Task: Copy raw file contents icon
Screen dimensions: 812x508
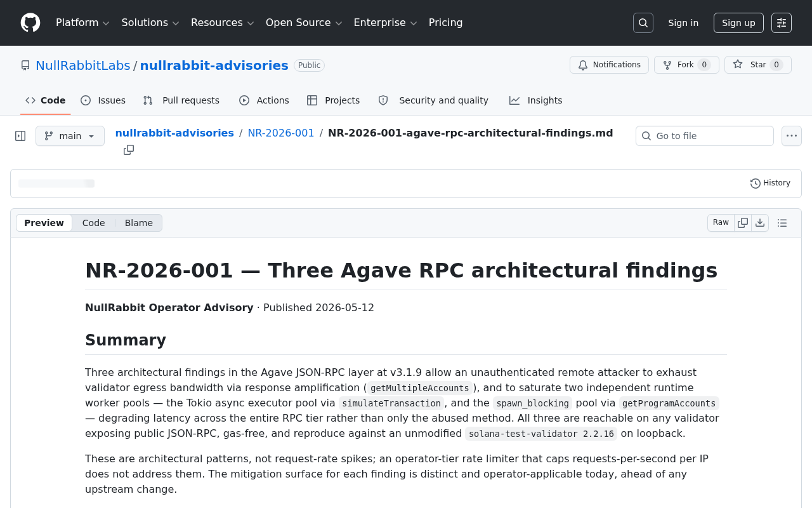Action: [743, 223]
